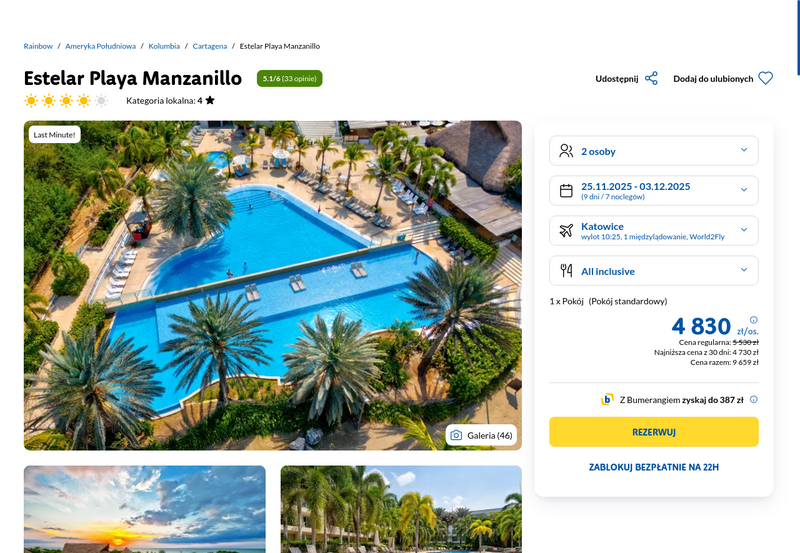The height and width of the screenshot is (553, 800).
Task: Open the Cartagena breadcrumb link
Action: pos(210,46)
